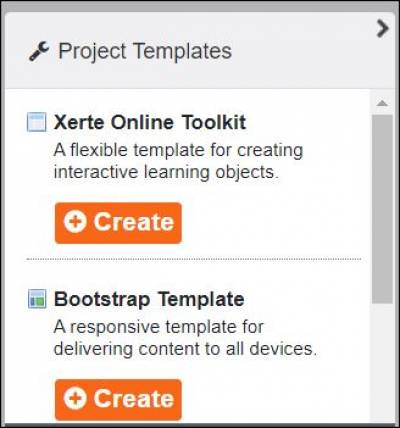Create a new Bootstrap Template project
Screen dimensions: 400x428
[x=118, y=399]
